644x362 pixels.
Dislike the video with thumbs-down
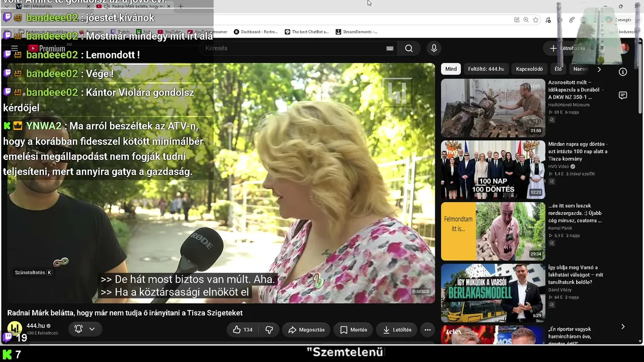269,330
